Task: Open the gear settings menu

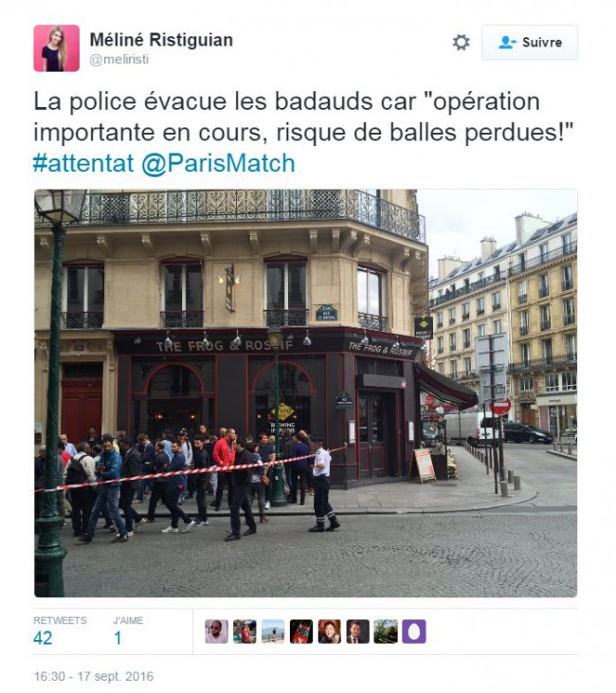Action: 461,43
